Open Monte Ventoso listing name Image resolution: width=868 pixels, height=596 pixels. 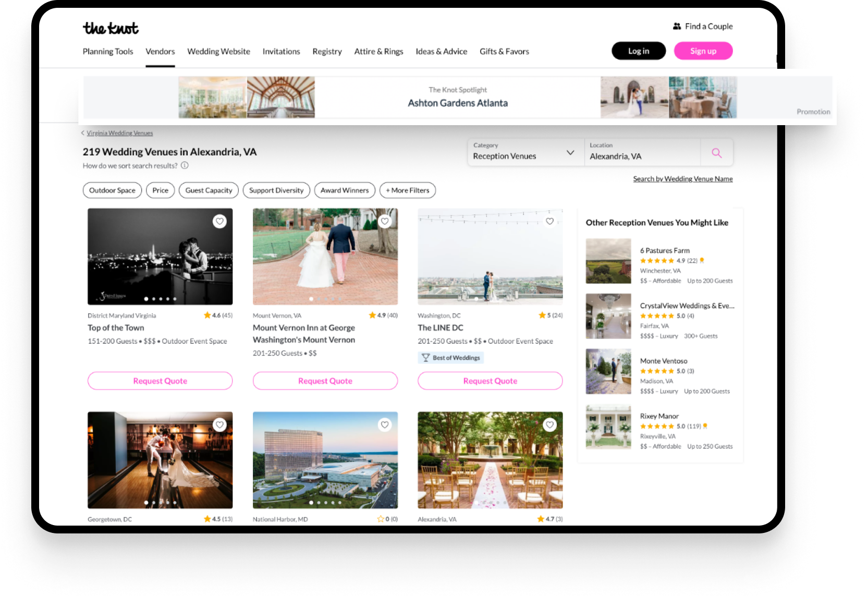[x=664, y=361]
